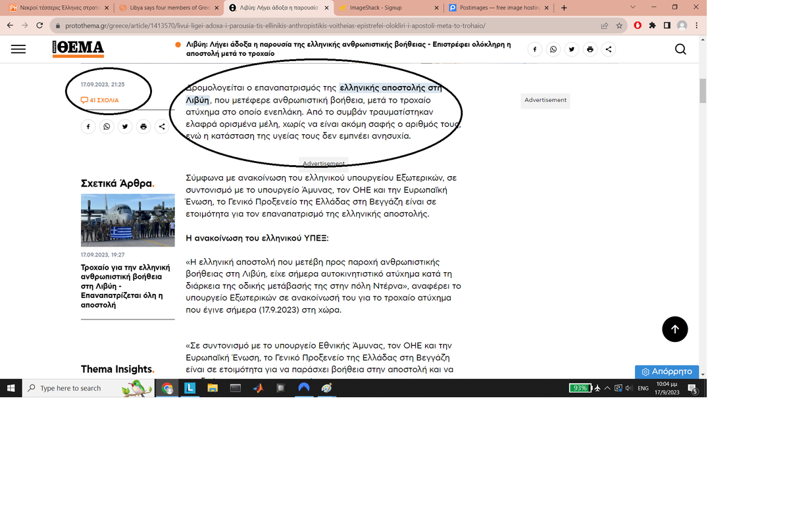Click the article date '17.09.2023, 21:25'
The image size is (812, 526).
(103, 85)
